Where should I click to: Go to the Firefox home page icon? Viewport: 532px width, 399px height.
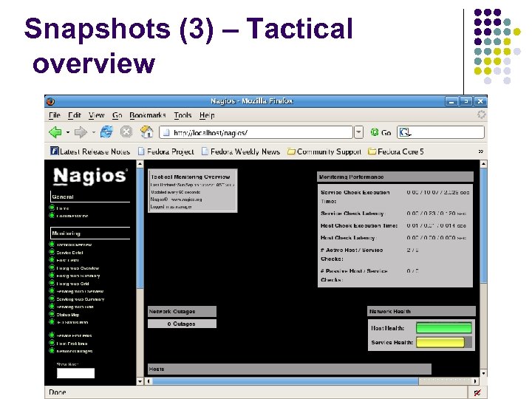click(x=146, y=132)
